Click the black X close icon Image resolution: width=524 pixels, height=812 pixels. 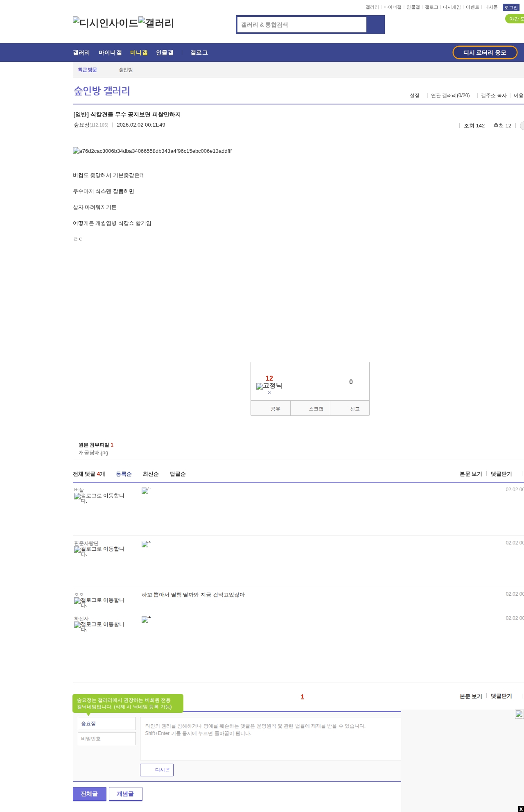click(x=521, y=809)
